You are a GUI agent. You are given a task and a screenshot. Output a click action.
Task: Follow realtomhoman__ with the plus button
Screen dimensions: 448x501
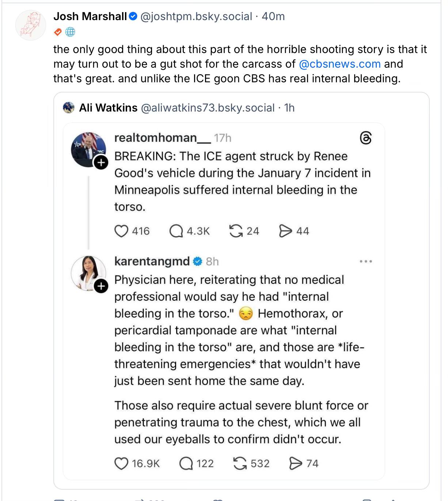(101, 162)
